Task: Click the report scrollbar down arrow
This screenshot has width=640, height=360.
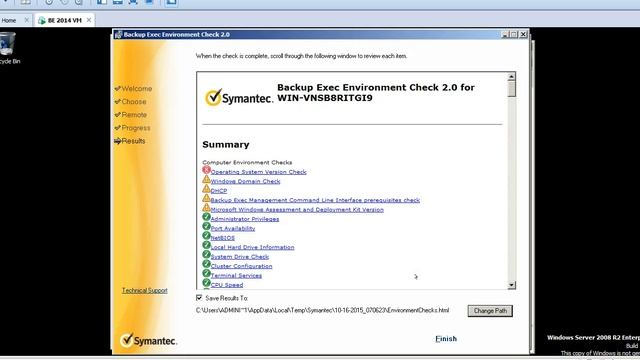Action: (511, 285)
